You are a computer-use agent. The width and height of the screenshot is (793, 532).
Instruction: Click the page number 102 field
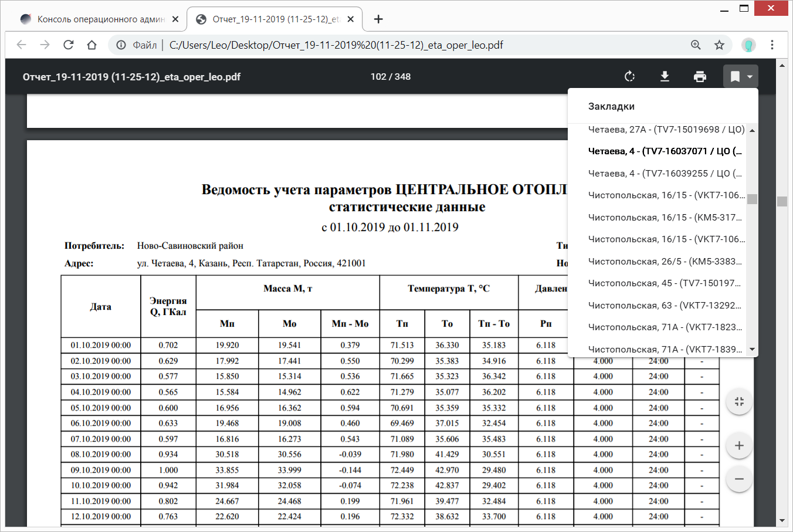378,77
